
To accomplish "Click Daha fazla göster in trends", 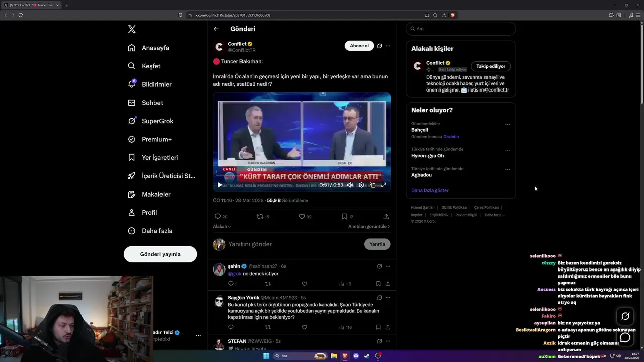I will click(430, 190).
